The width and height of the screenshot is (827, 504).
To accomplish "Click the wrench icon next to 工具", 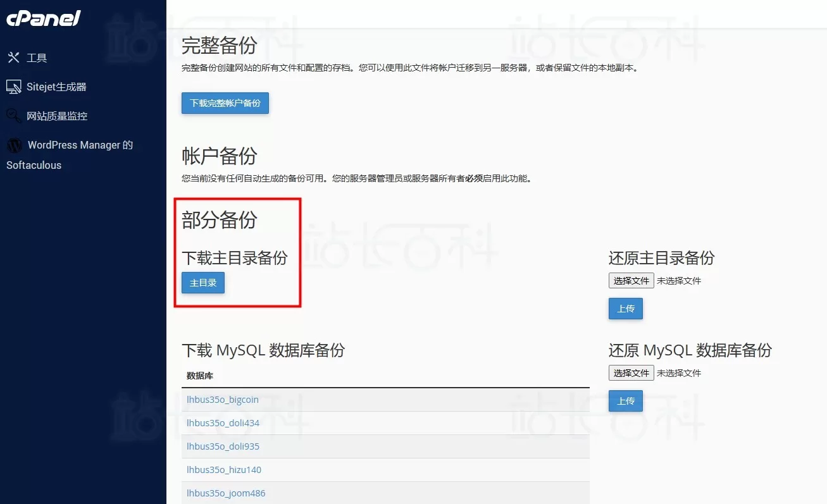I will coord(14,57).
